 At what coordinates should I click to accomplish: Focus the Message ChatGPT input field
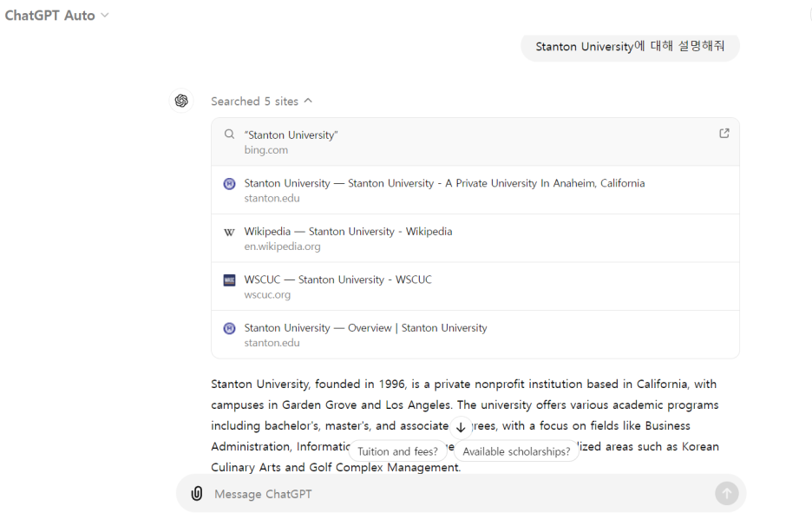[x=461, y=494]
